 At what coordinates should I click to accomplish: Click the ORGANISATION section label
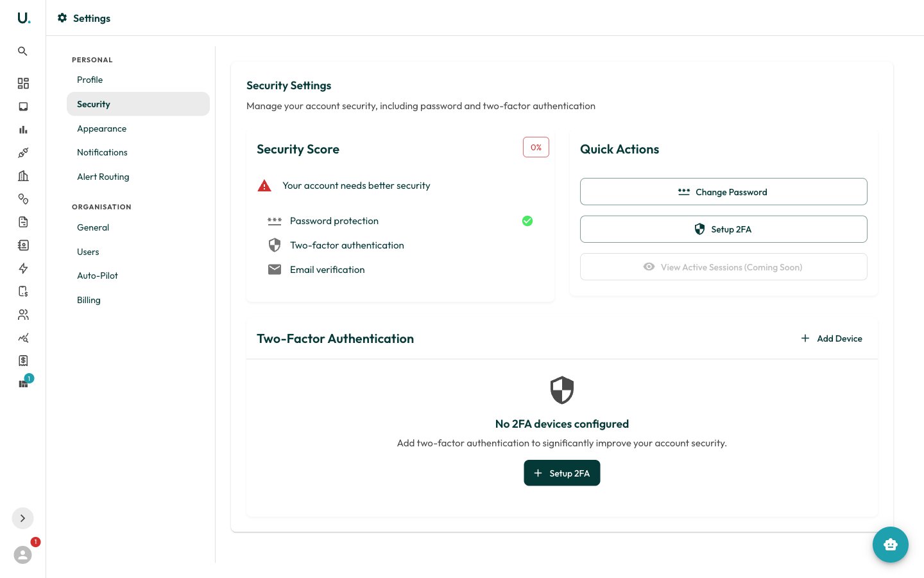(101, 207)
